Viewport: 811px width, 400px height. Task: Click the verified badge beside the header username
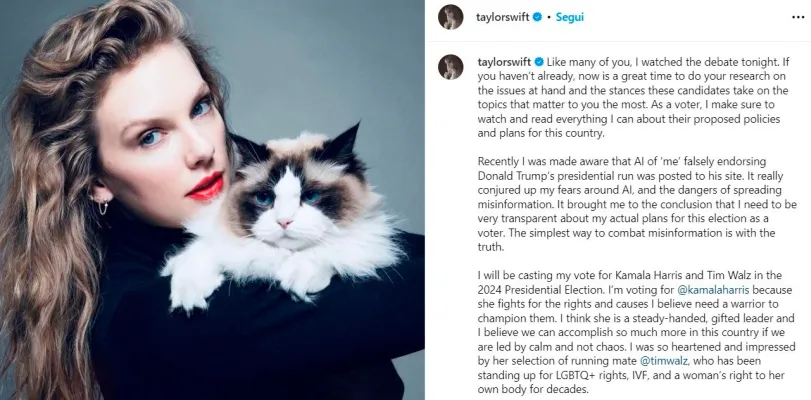pos(537,17)
